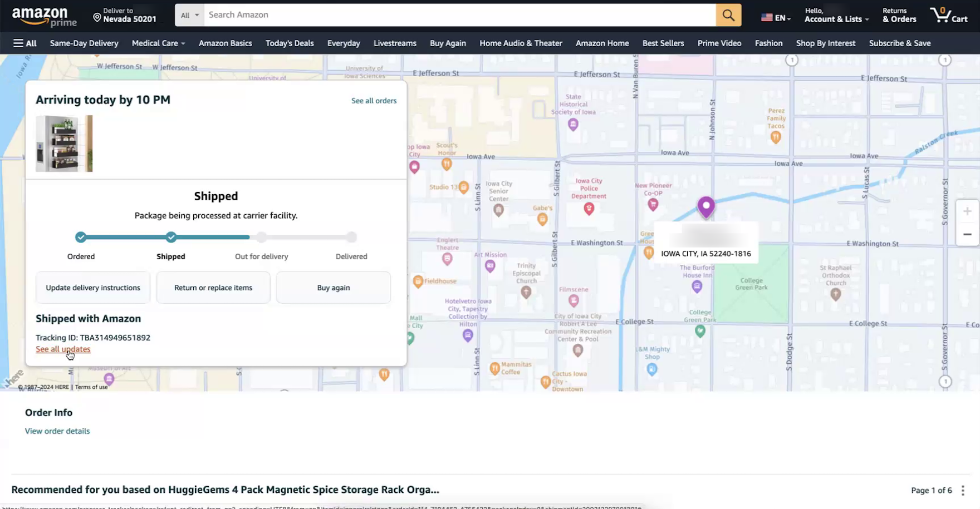This screenshot has height=509, width=980.
Task: Click Update delivery instructions
Action: (93, 288)
